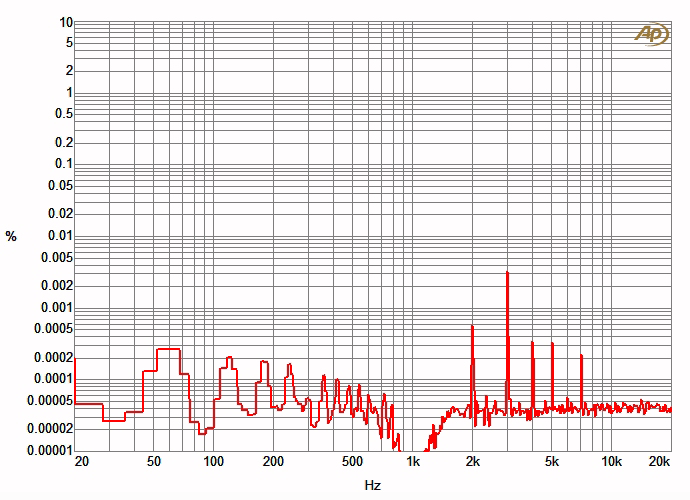Select the "20k" frequency axis label
This screenshot has width=690, height=500.
(x=659, y=462)
